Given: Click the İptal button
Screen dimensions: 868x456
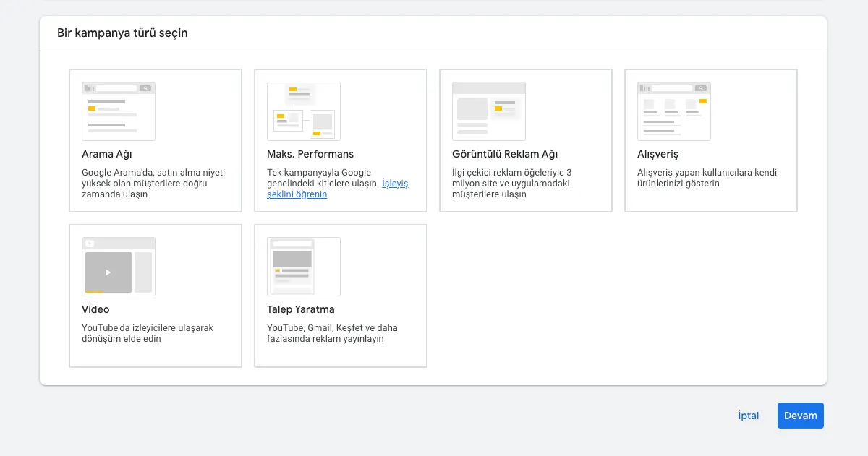Looking at the screenshot, I should [x=749, y=416].
